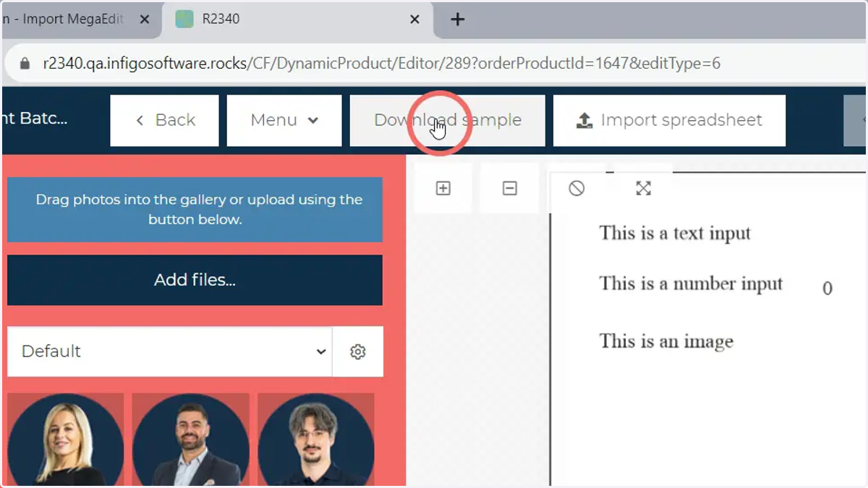
Task: Click the zoom out minus icon
Action: click(x=510, y=189)
